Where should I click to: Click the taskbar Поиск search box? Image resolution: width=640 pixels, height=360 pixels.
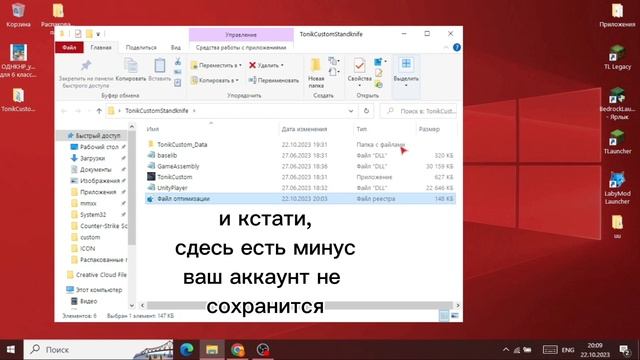pos(98,350)
